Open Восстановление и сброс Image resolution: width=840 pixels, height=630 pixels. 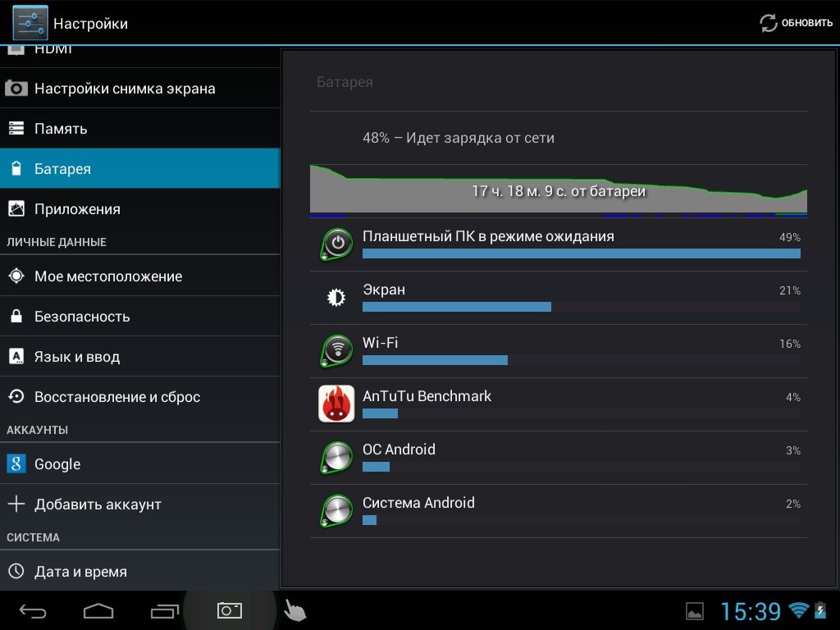click(x=139, y=397)
